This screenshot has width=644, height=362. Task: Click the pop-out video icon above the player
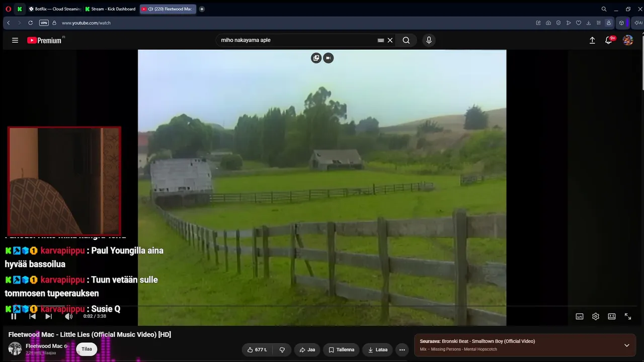[316, 58]
